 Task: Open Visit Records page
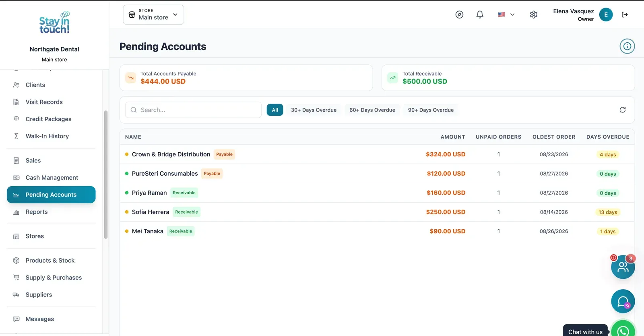51,102
